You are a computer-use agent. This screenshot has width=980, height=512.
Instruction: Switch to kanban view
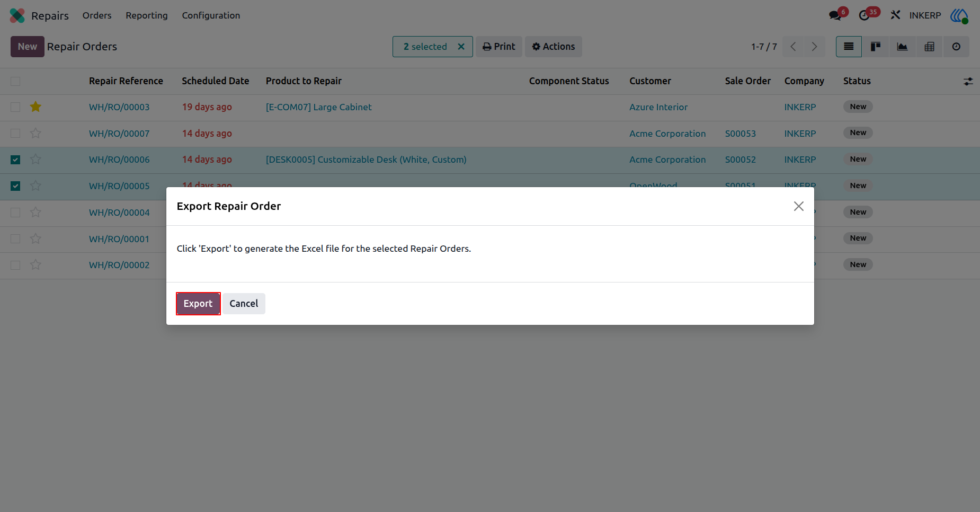click(876, 47)
